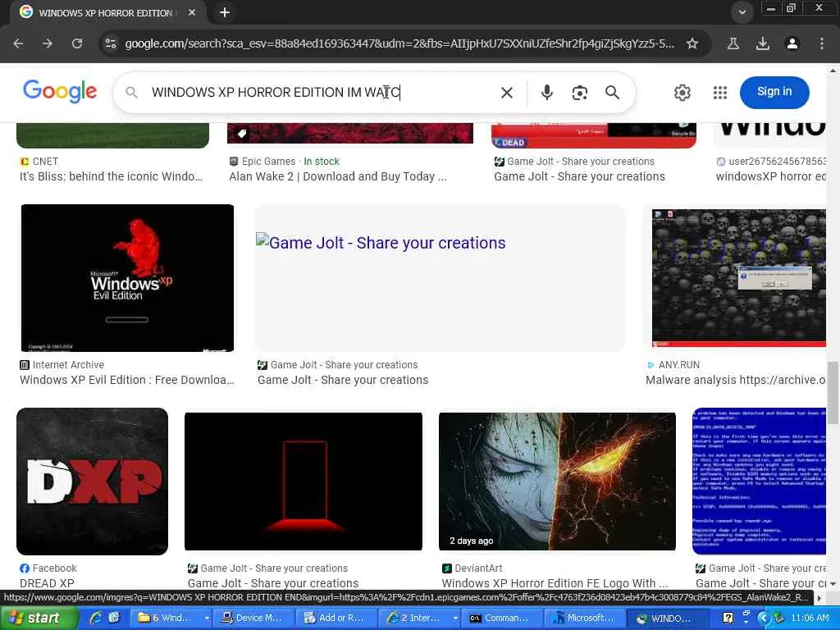Open site information icon in address bar
The height and width of the screenshot is (630, 840).
coord(111,43)
